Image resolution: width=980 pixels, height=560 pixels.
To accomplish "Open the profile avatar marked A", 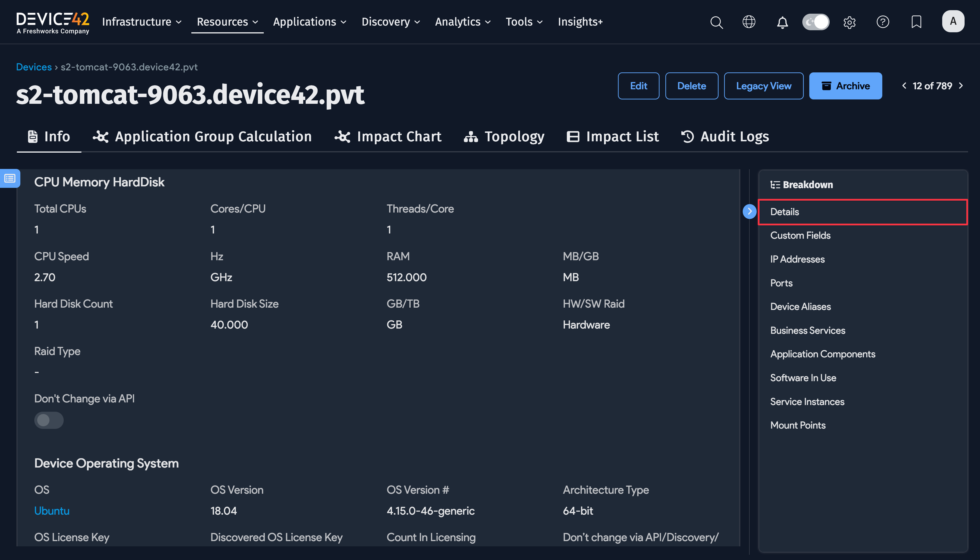I will coord(953,21).
